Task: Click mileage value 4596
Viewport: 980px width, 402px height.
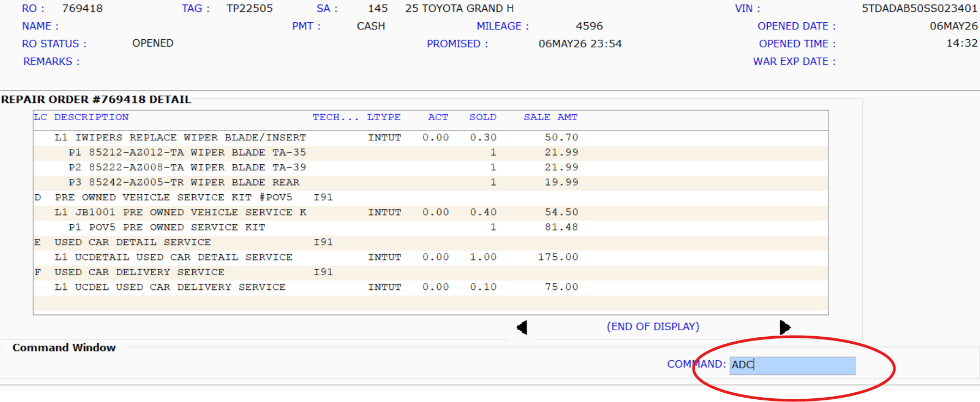Action: (x=589, y=26)
